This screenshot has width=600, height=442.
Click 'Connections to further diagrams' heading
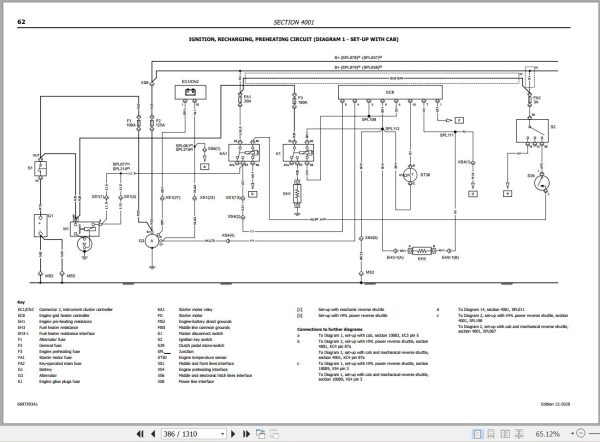pyautogui.click(x=330, y=329)
